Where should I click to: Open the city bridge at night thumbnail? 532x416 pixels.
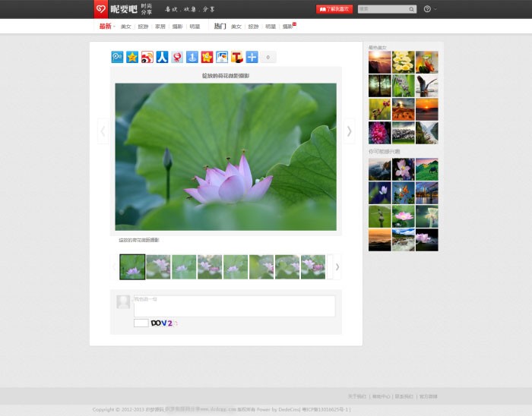[x=427, y=193]
